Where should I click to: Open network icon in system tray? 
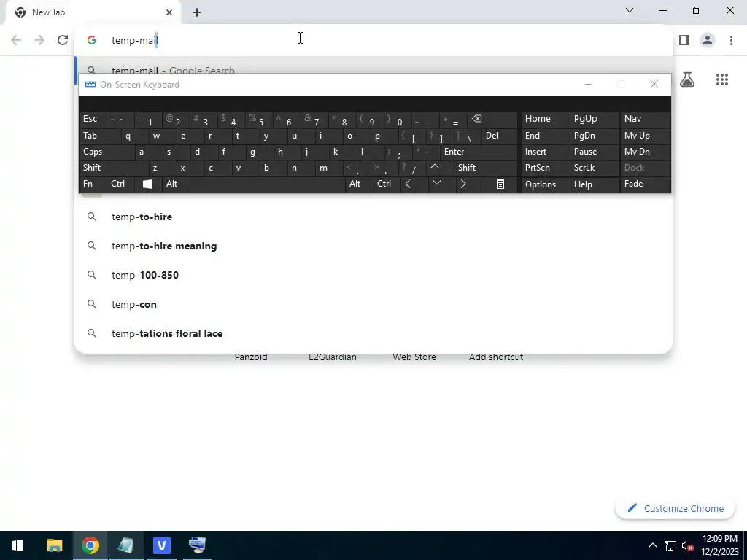(x=670, y=545)
